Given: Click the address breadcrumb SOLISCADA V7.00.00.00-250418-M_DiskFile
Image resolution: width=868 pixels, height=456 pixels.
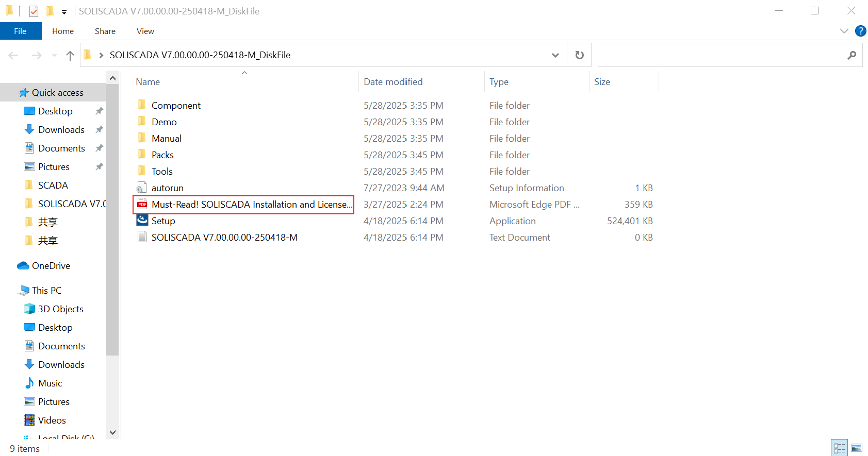Looking at the screenshot, I should (200, 55).
